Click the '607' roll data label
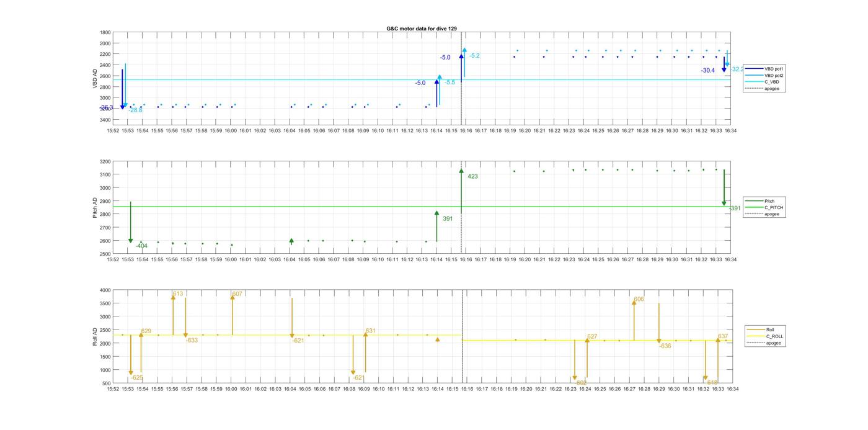This screenshot has height=430, width=868. 237,294
